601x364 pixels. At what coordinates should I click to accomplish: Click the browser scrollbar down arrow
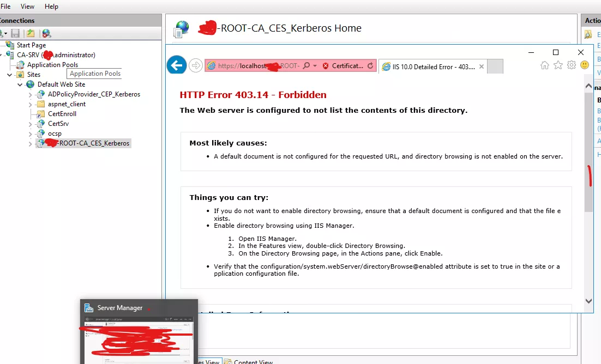point(589,301)
